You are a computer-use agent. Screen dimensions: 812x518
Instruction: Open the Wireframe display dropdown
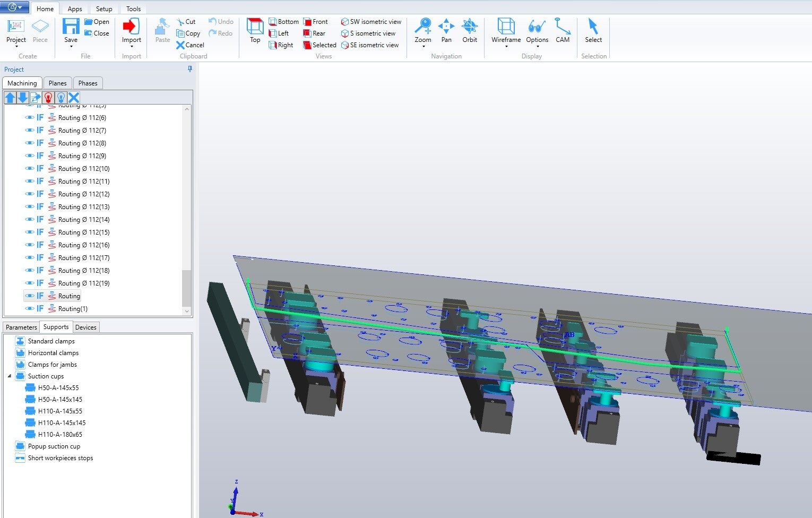point(506,46)
